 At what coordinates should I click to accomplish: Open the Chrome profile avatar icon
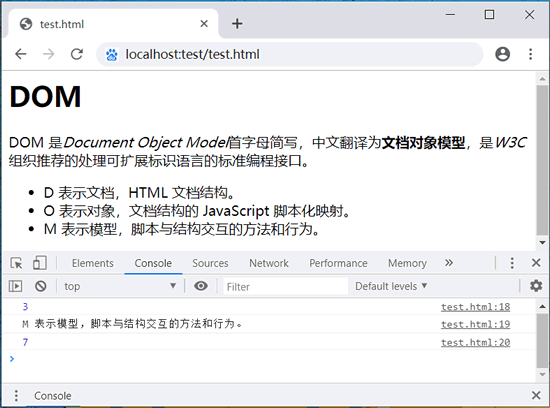(502, 54)
